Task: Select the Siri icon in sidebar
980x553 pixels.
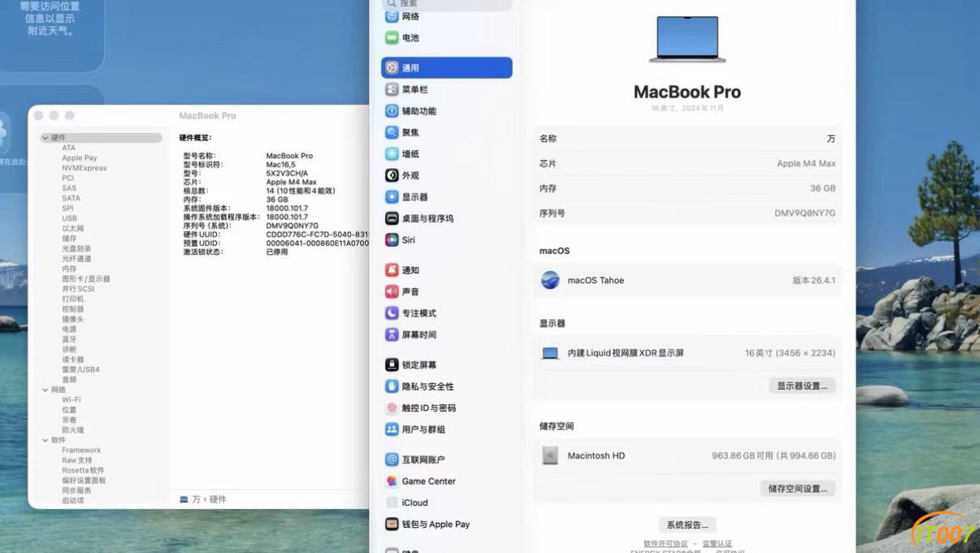Action: tap(392, 240)
